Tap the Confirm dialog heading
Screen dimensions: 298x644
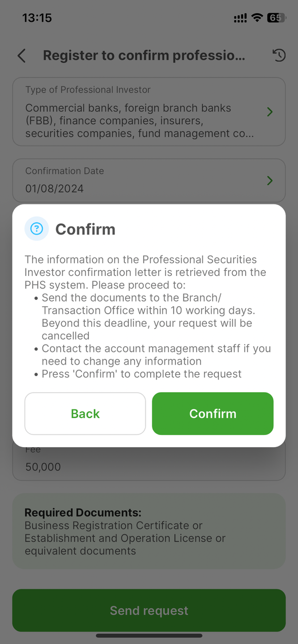click(x=85, y=229)
